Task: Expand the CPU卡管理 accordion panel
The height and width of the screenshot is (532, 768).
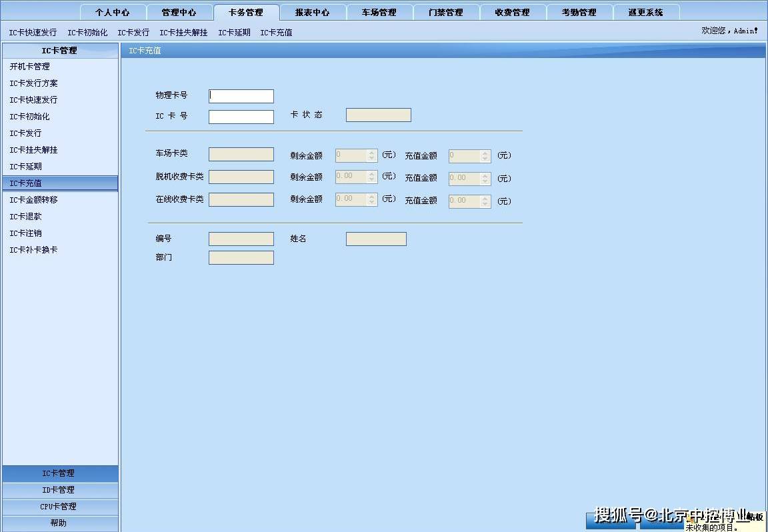Action: tap(59, 507)
